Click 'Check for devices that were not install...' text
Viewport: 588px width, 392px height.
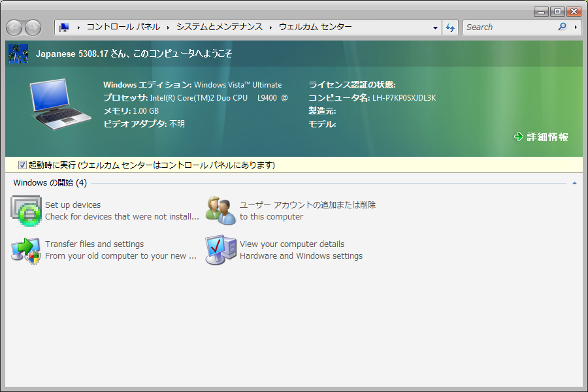[122, 217]
